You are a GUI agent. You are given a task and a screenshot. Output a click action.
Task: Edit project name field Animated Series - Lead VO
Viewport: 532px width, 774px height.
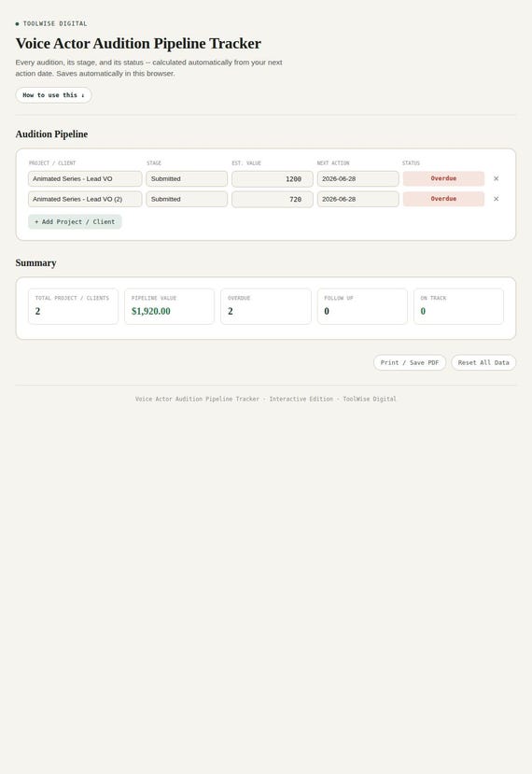pos(85,178)
